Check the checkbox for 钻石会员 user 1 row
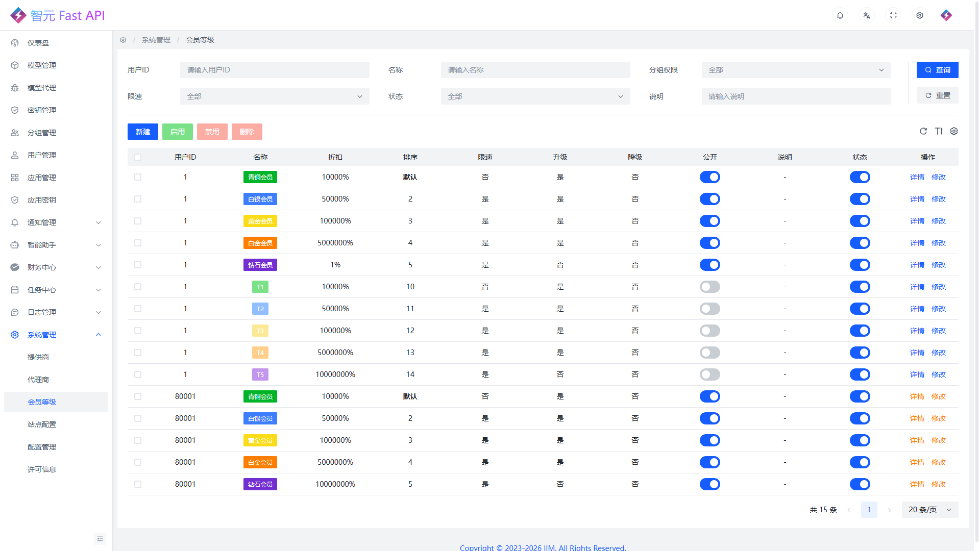This screenshot has height=551, width=980. pyautogui.click(x=138, y=265)
